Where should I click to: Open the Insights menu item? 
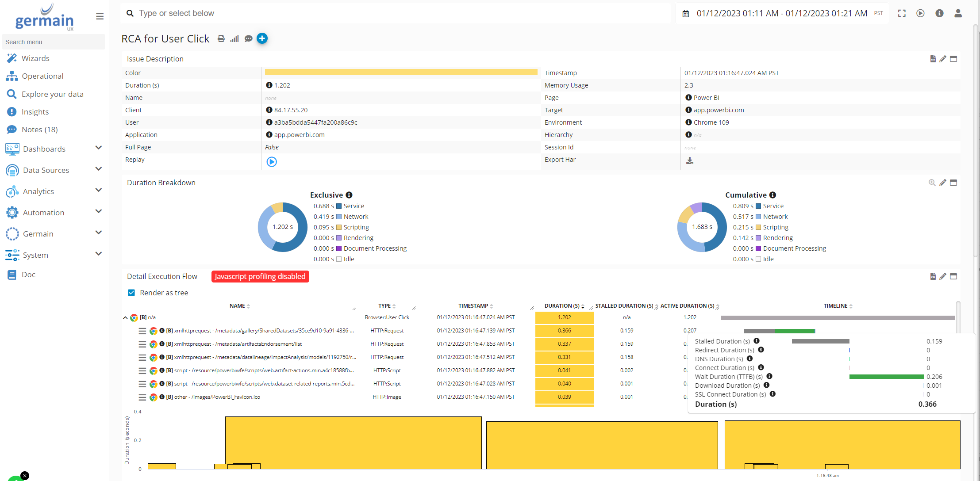35,112
